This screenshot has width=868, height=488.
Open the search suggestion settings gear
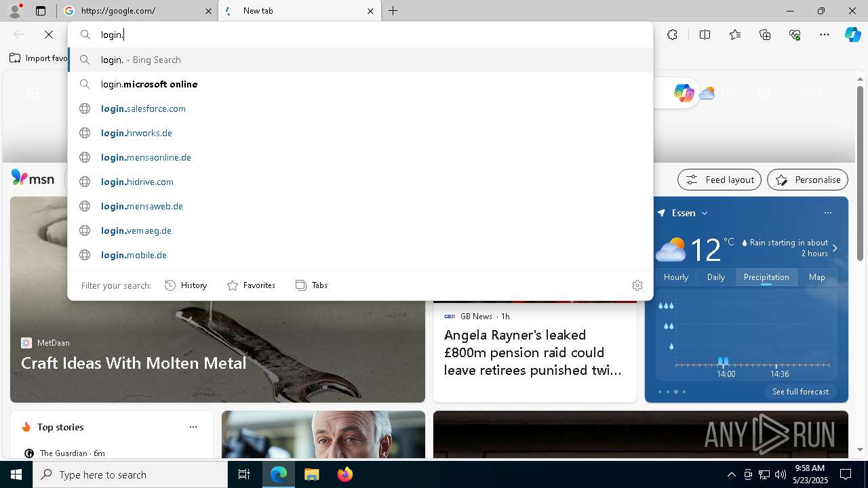coord(637,285)
